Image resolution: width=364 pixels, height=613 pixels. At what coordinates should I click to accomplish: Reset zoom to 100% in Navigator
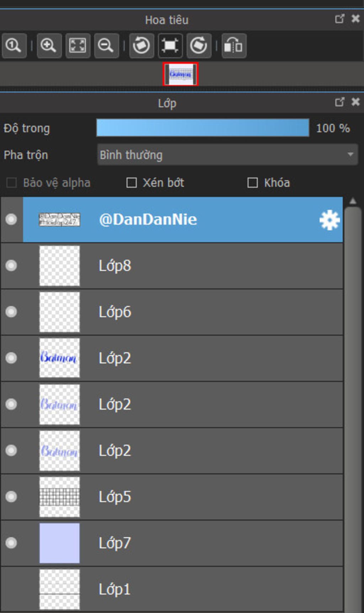(14, 46)
